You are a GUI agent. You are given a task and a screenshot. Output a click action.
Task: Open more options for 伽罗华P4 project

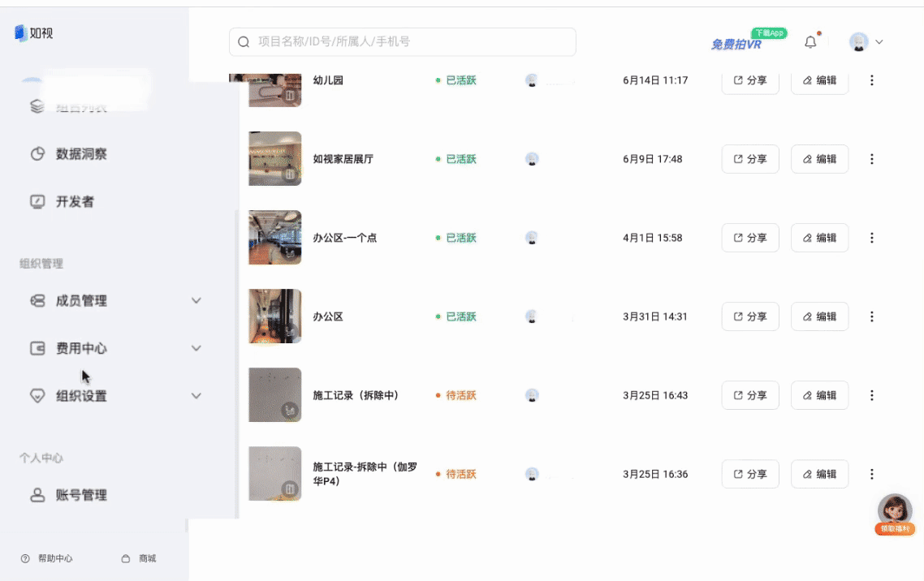pyautogui.click(x=872, y=475)
